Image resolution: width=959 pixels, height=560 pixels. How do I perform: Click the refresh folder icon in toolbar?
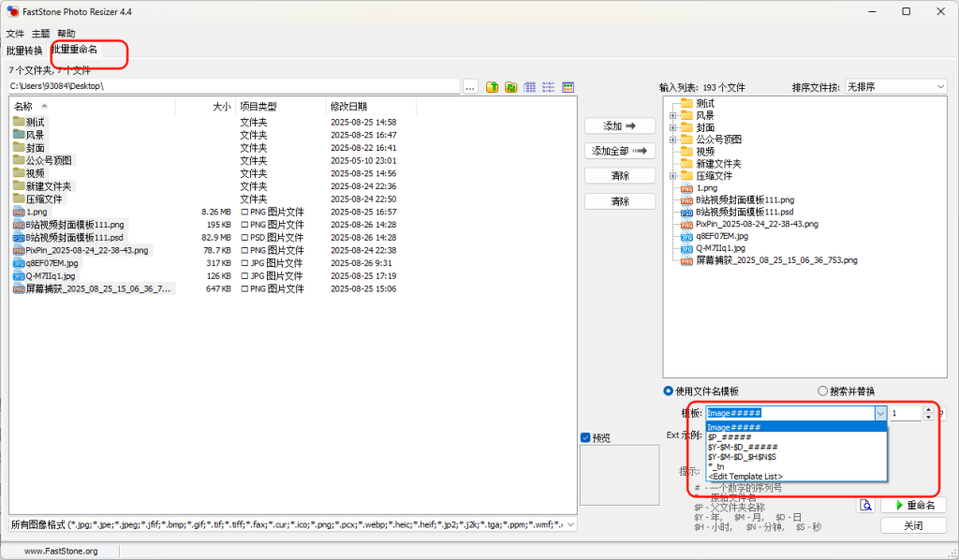511,87
